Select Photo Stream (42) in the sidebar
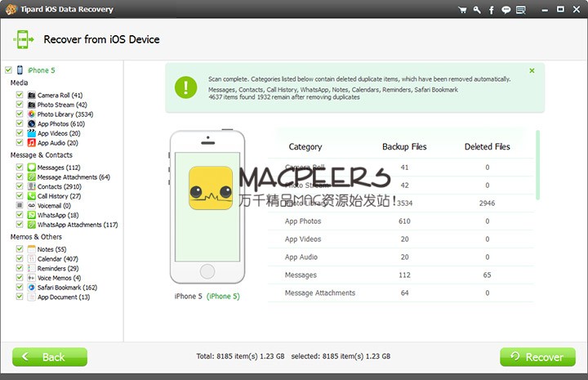Screen dimensions: 588x380 (x=62, y=105)
